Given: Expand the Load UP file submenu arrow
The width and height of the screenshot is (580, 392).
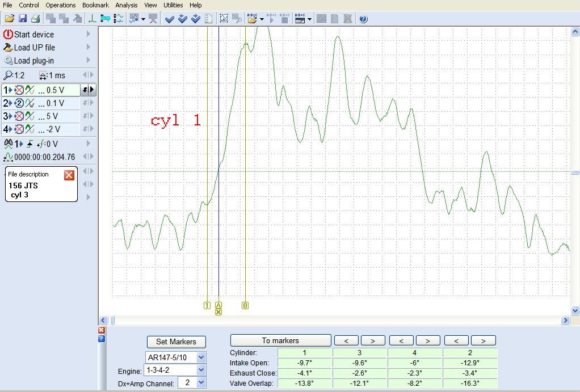Looking at the screenshot, I should coord(89,47).
